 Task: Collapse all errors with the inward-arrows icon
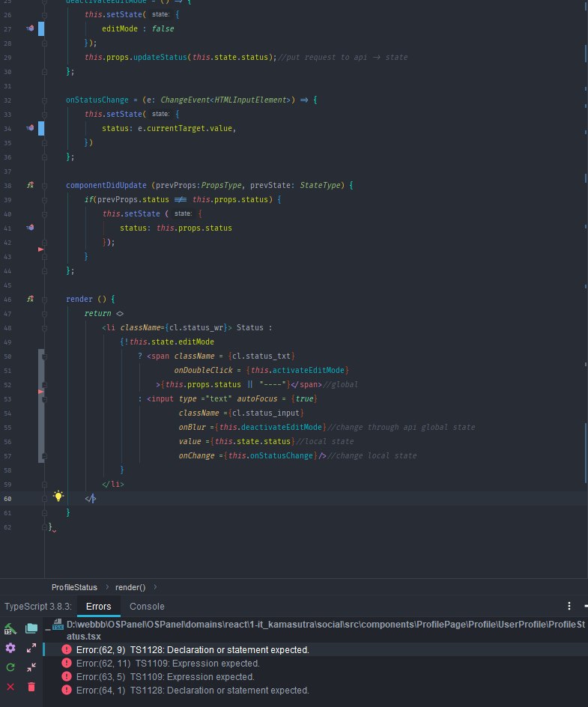(31, 667)
